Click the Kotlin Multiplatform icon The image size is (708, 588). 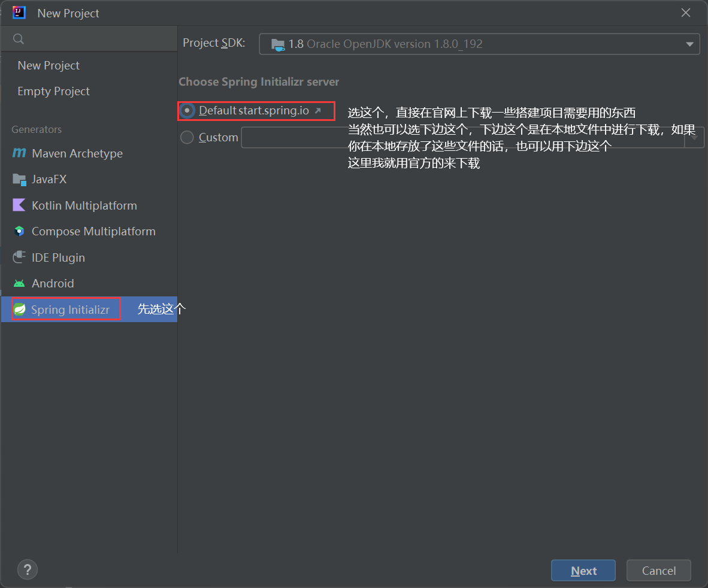click(x=19, y=205)
